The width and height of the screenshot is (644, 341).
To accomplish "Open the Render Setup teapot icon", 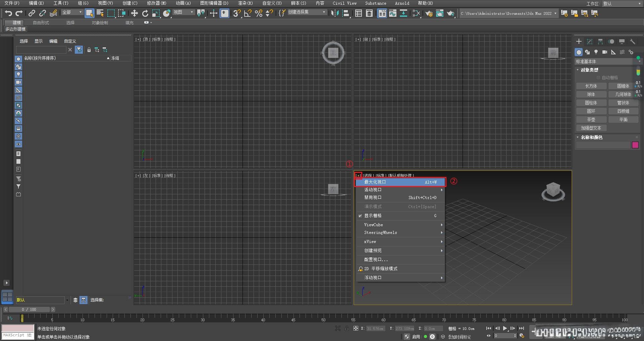I will tap(429, 13).
